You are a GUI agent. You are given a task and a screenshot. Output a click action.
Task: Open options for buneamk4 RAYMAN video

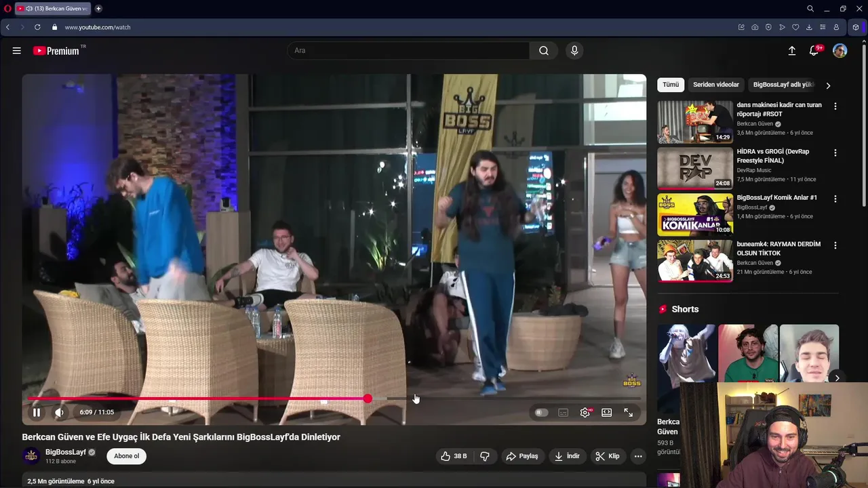(835, 245)
